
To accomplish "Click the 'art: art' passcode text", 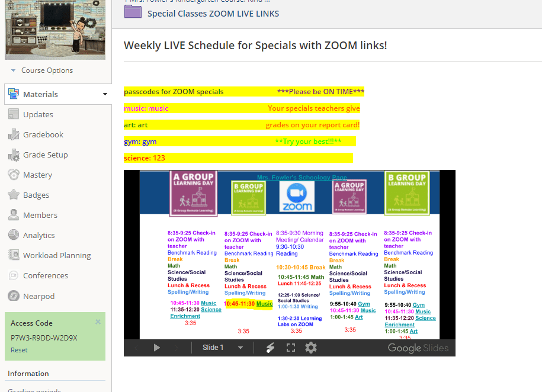I will 136,125.
